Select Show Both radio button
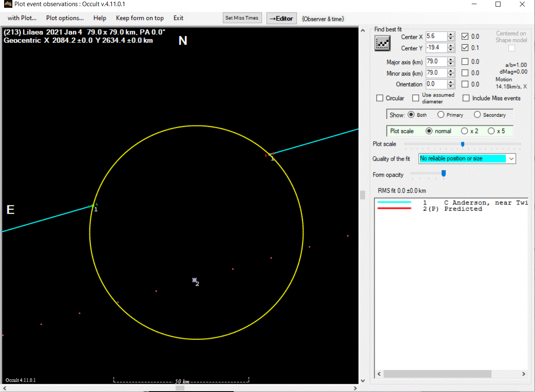Image resolution: width=535 pixels, height=392 pixels. tap(411, 115)
